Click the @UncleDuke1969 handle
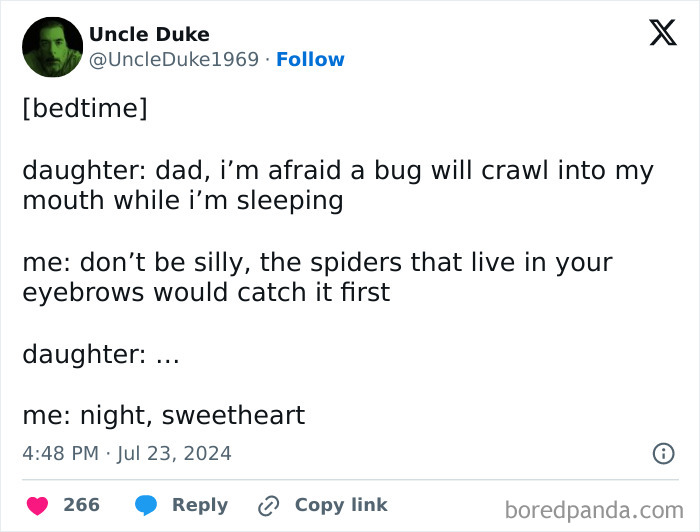 click(x=174, y=59)
